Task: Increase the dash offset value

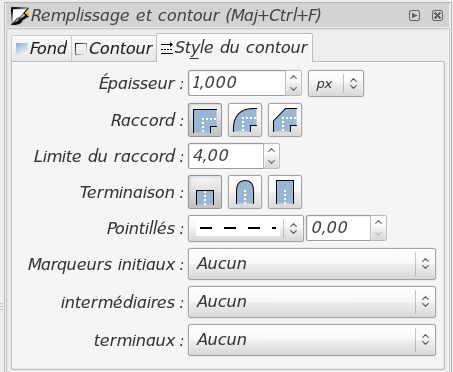Action: [x=378, y=222]
